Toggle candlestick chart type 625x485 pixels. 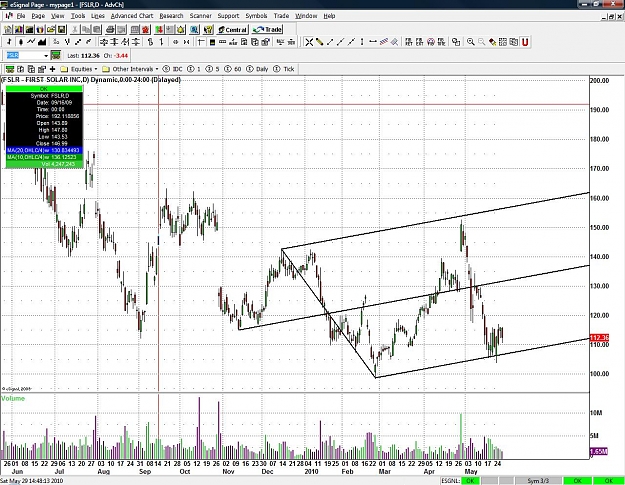point(20,42)
